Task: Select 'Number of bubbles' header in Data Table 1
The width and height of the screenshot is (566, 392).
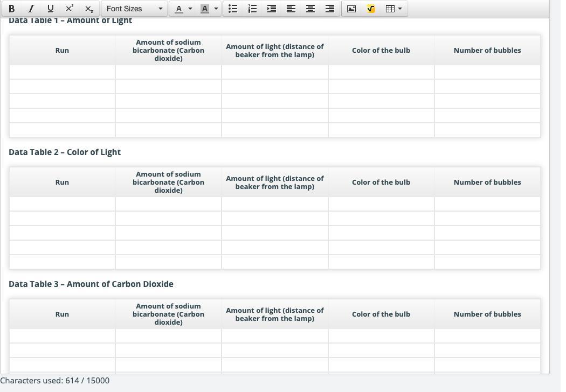Action: (x=487, y=51)
